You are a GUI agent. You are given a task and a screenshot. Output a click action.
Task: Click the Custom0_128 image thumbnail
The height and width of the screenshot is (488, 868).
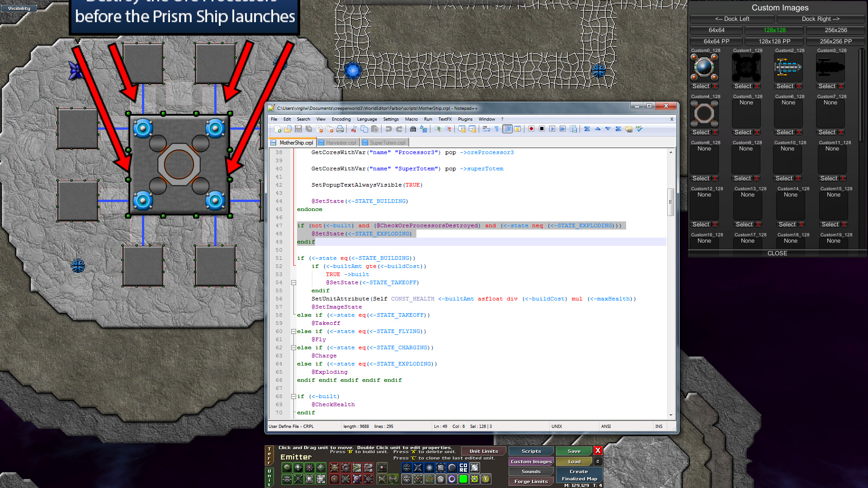pos(704,68)
